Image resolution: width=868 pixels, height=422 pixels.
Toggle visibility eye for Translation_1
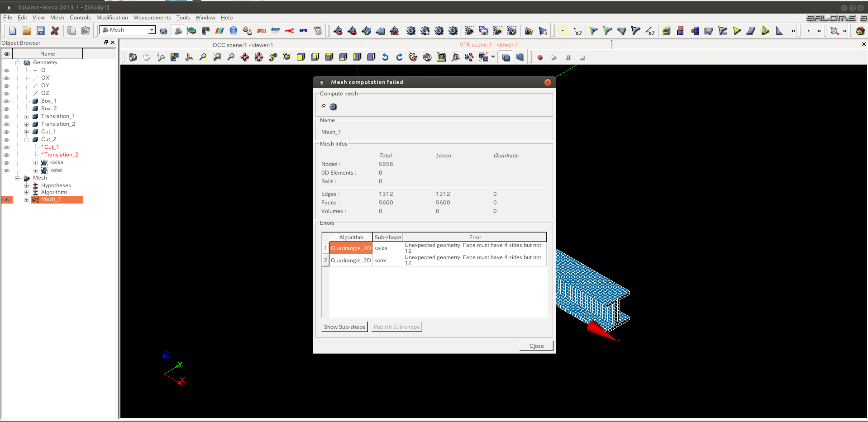[6, 117]
